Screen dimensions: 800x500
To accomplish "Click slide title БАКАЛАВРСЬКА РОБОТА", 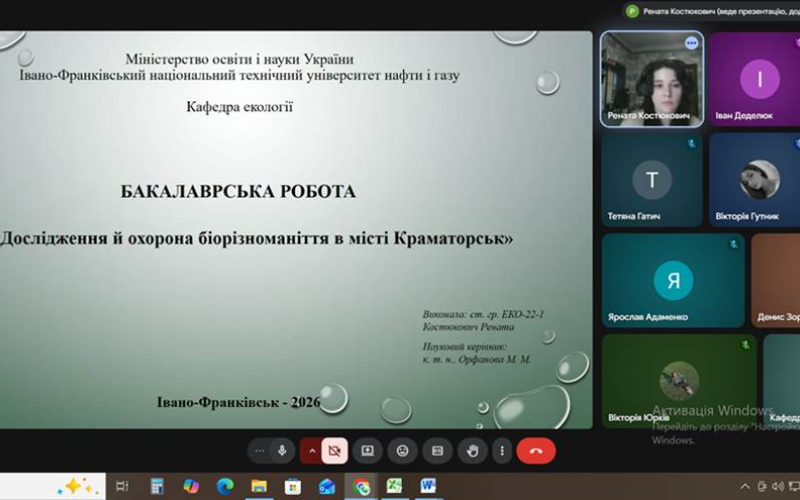I will pos(238,192).
